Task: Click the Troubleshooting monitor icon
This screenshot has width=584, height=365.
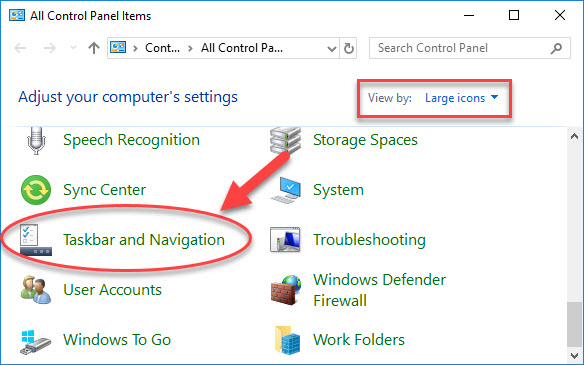Action: click(285, 239)
